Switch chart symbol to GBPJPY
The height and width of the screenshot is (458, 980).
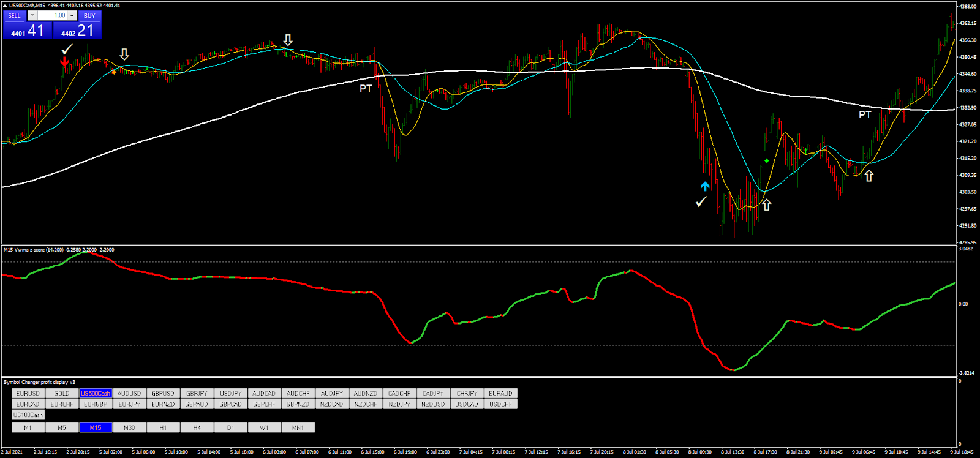coord(197,393)
